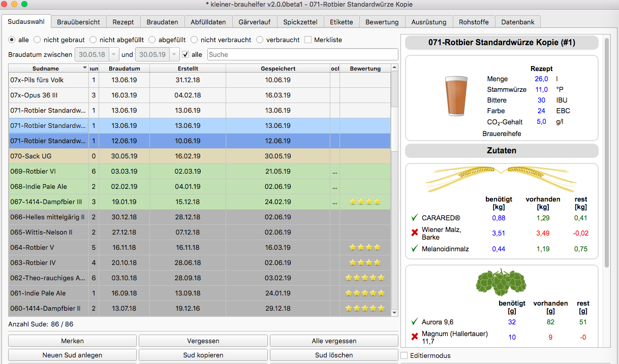Click into the Suche search field
The width and height of the screenshot is (619, 364).
point(302,54)
